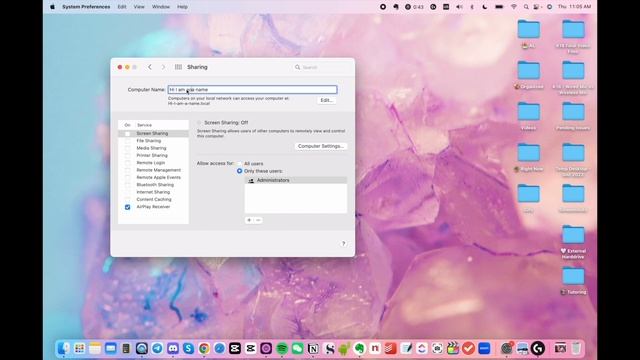Open Launchpad from the Dock

pyautogui.click(x=80, y=348)
